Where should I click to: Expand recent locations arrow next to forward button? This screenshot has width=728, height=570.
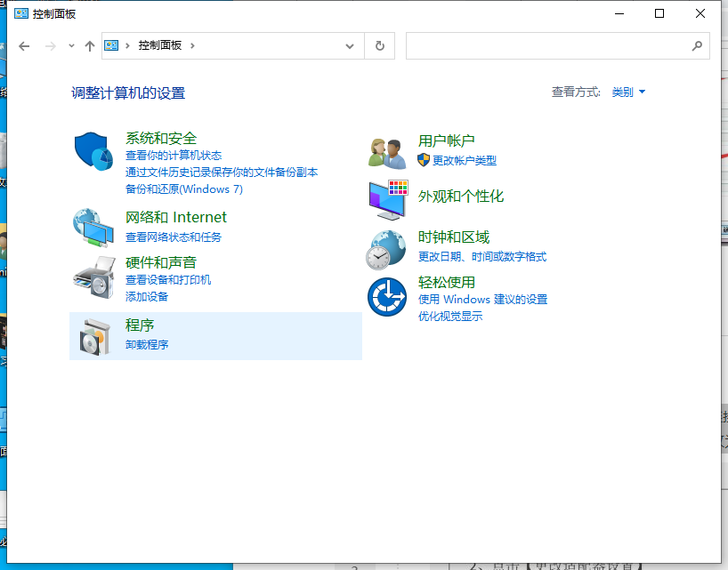[x=71, y=46]
